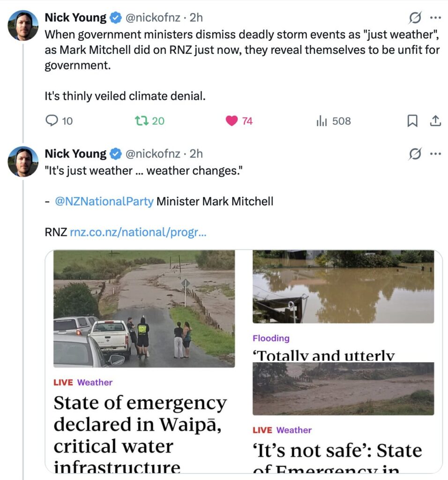Share the first tweet via upload icon
This screenshot has height=480, width=448.
pos(435,121)
